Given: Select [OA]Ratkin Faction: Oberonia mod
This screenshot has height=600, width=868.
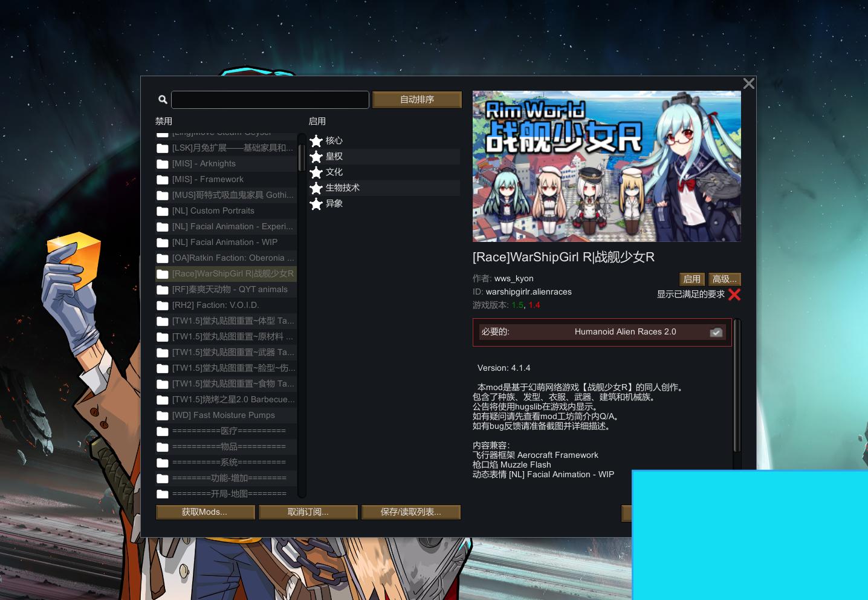Looking at the screenshot, I should 226,258.
